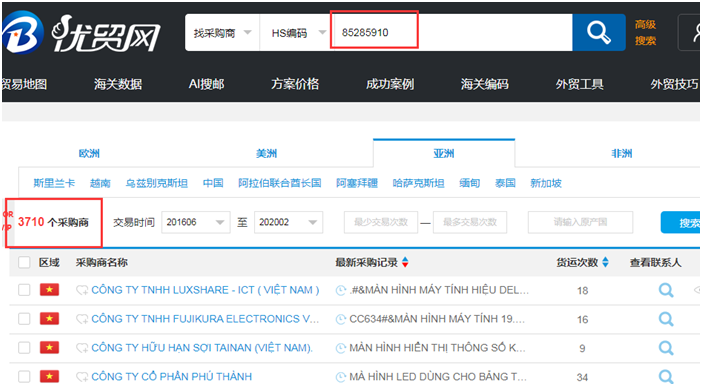Open the HS编码 field dropdown
Viewport: 702px width, 386px height.
pos(297,33)
